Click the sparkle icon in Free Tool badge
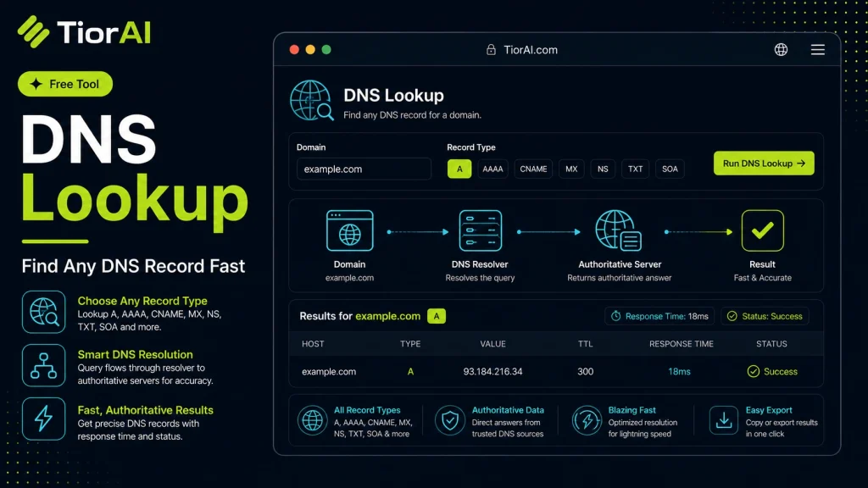The height and width of the screenshot is (488, 868). 36,84
